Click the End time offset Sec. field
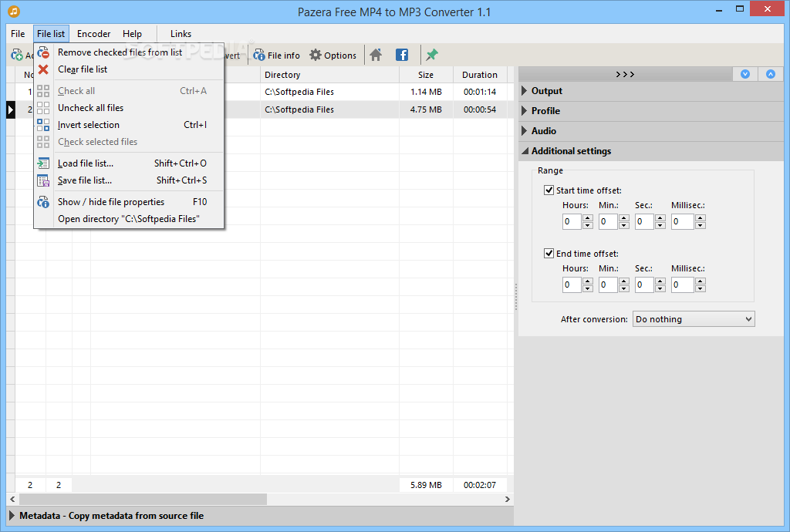 coord(644,285)
